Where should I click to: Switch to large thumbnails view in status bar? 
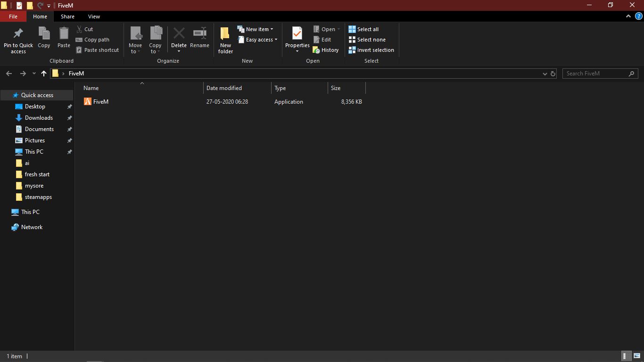coord(636,356)
